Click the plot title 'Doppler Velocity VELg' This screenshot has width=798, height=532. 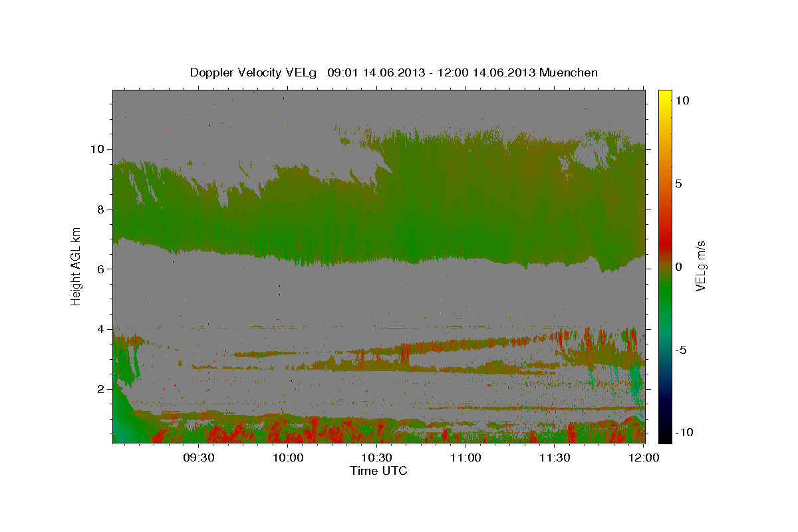point(255,72)
